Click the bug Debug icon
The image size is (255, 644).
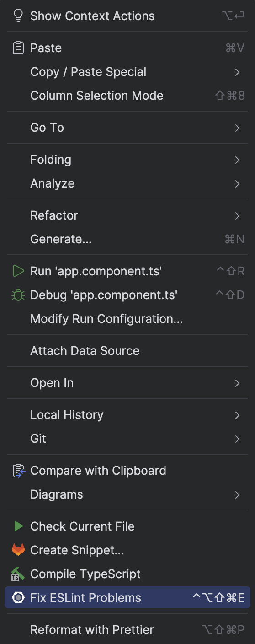coord(18,295)
